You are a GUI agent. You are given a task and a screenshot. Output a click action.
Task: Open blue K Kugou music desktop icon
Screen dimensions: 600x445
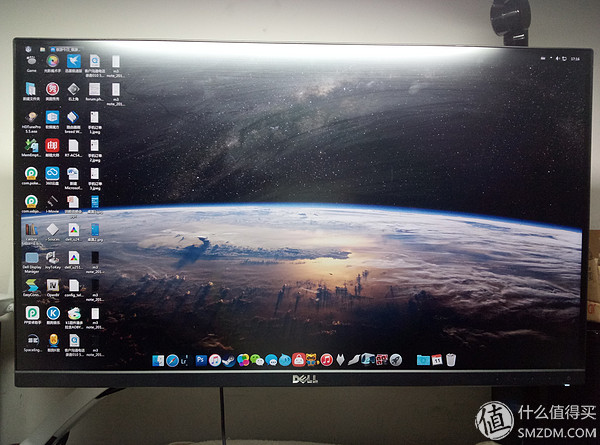(53, 316)
